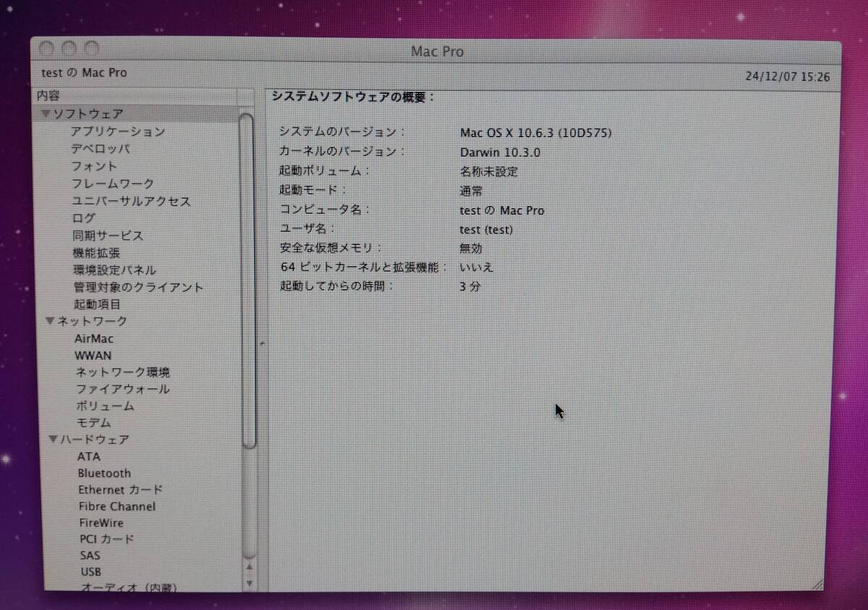Collapse the ソフトウェア section triangle
Image resolution: width=868 pixels, height=610 pixels.
coord(46,113)
